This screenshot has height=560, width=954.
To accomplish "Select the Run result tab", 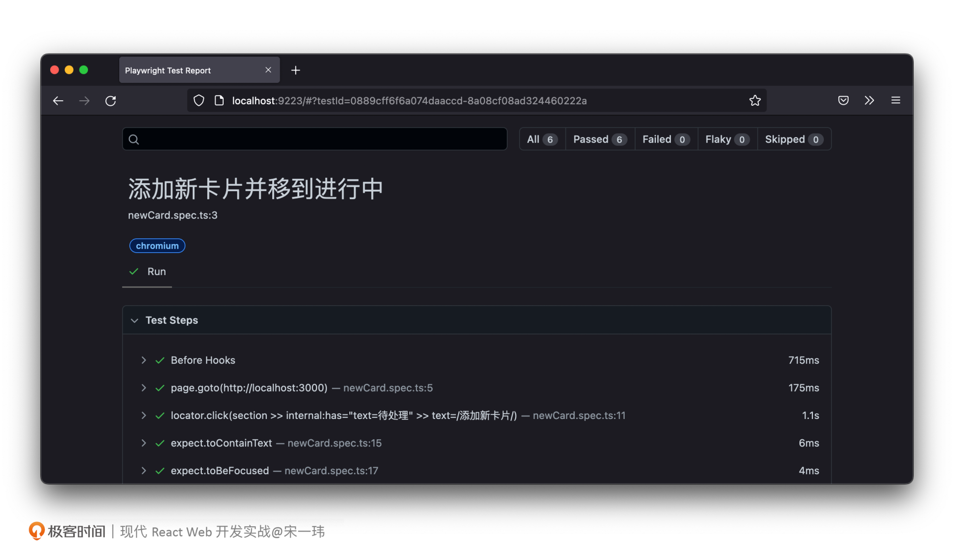I will pyautogui.click(x=147, y=272).
